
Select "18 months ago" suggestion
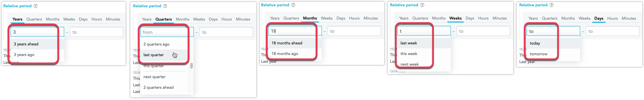pyautogui.click(x=285, y=53)
